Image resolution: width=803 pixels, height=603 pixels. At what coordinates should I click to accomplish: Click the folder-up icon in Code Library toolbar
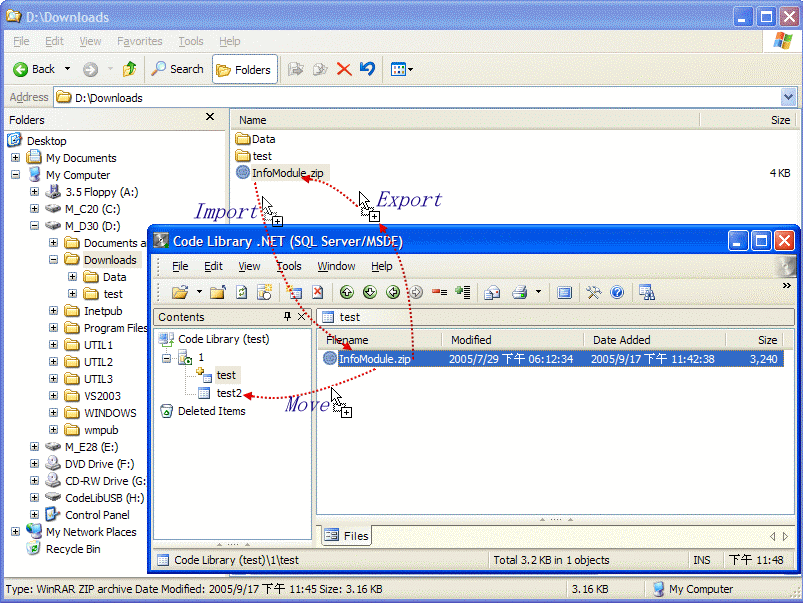(x=218, y=293)
